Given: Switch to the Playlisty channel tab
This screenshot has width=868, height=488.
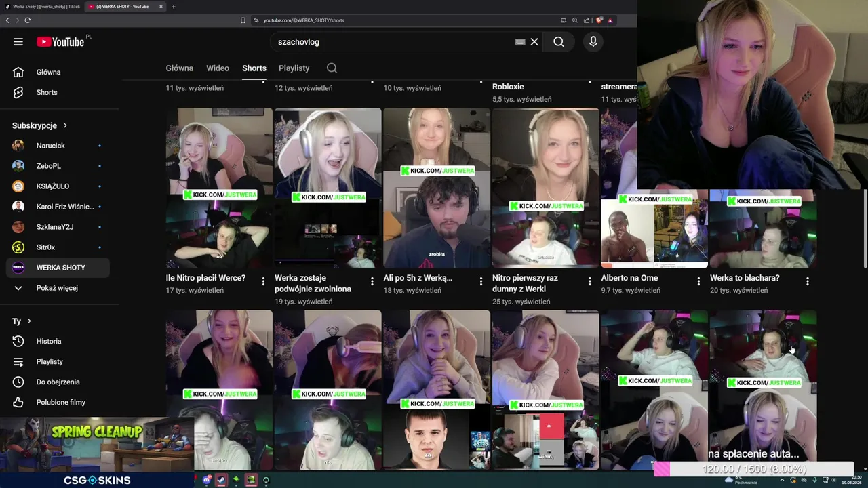Looking at the screenshot, I should [294, 68].
